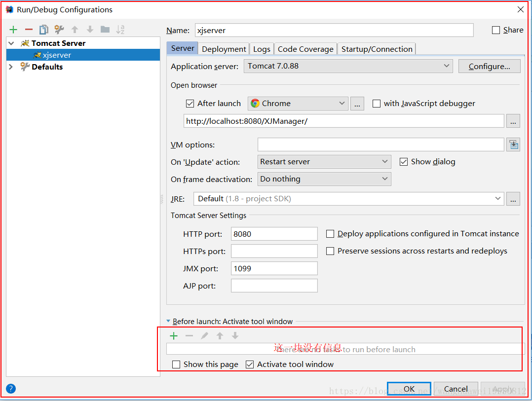Focus the VM options field
Image resolution: width=532 pixels, height=401 pixels.
click(380, 145)
